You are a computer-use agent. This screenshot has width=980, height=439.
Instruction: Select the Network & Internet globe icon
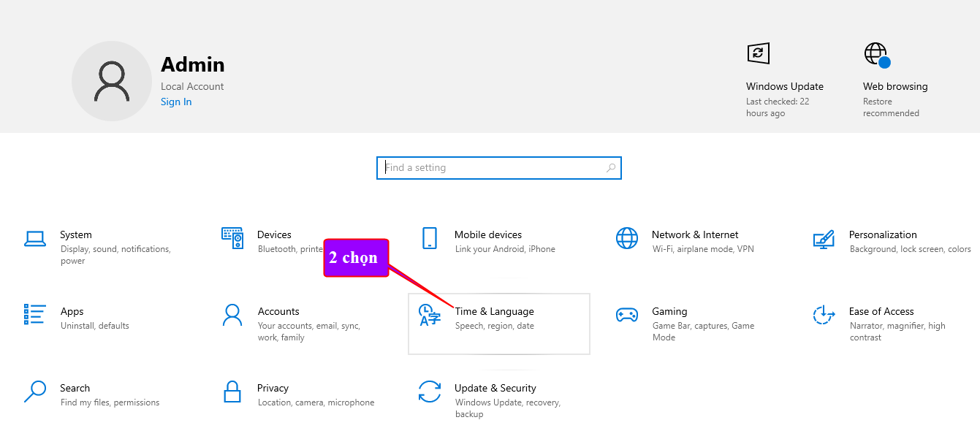(626, 238)
